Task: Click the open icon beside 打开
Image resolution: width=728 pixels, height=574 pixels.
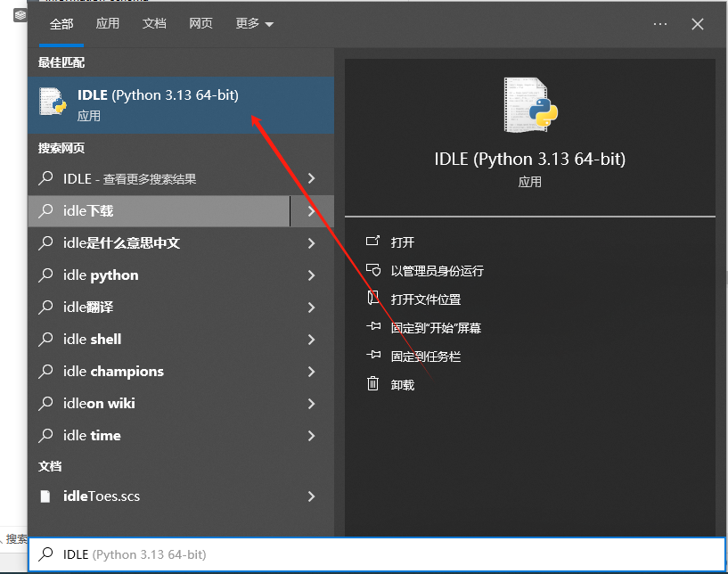Action: point(372,241)
